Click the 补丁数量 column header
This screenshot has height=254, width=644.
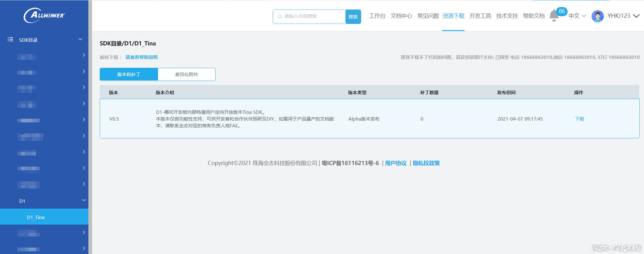pyautogui.click(x=429, y=92)
